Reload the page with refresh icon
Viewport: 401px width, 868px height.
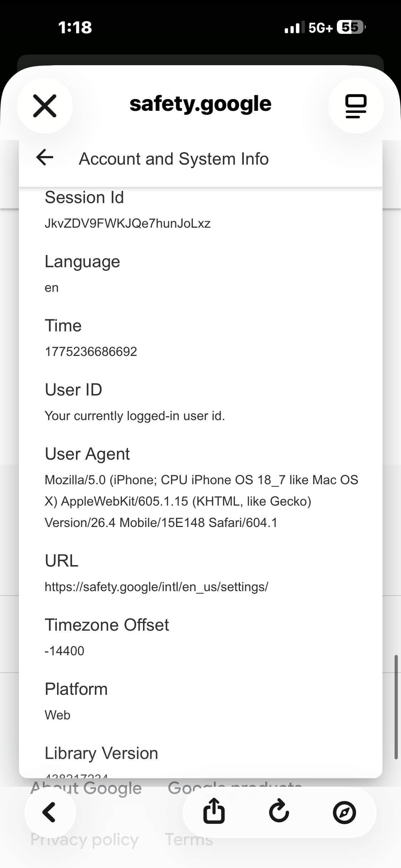point(279,812)
